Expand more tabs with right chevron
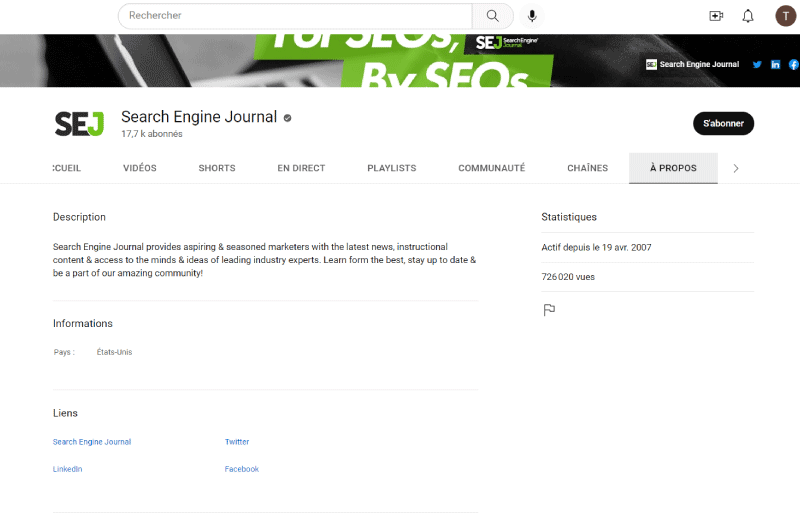Screen dimensions: 800x530 (x=735, y=168)
